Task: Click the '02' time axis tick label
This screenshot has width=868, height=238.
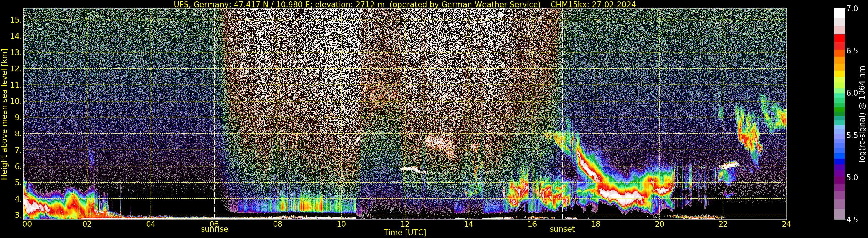Action: [x=87, y=224]
